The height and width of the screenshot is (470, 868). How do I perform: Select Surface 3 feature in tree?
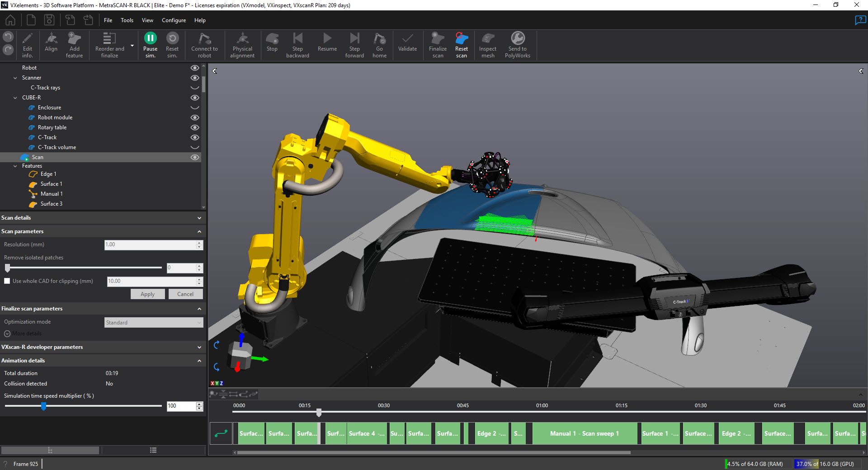coord(52,204)
